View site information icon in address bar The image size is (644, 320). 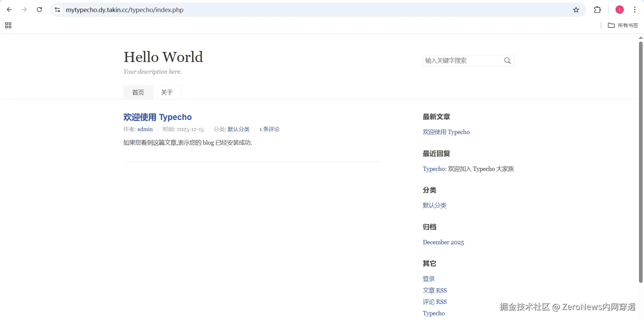(57, 10)
